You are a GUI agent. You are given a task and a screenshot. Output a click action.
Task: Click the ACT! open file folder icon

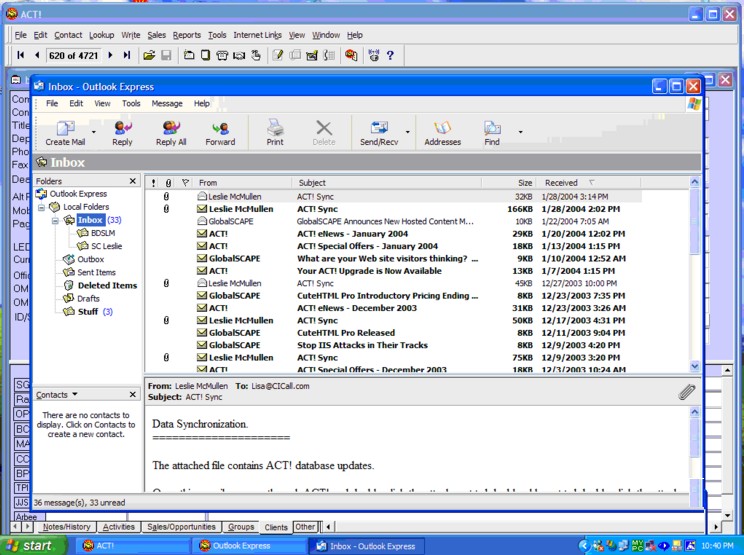pyautogui.click(x=149, y=56)
